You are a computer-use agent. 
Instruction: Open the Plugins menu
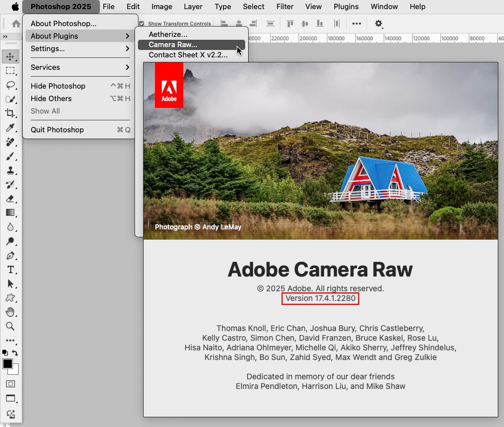tap(346, 6)
